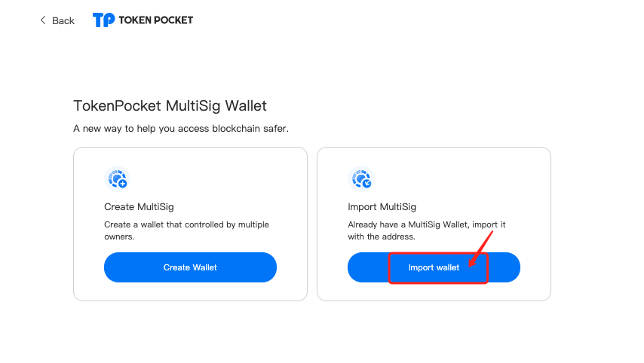The width and height of the screenshot is (644, 363).
Task: Click the blue TP logo icon
Action: click(x=103, y=20)
